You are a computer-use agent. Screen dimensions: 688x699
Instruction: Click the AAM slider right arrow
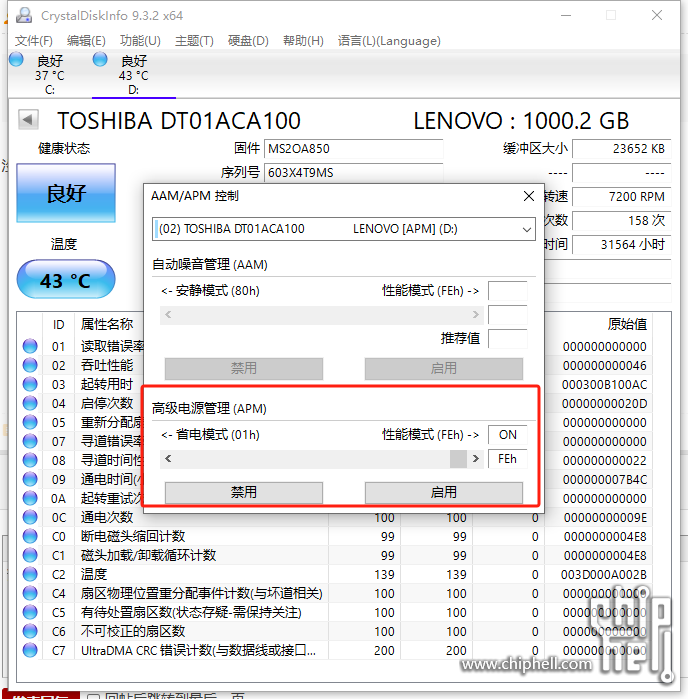(x=476, y=314)
